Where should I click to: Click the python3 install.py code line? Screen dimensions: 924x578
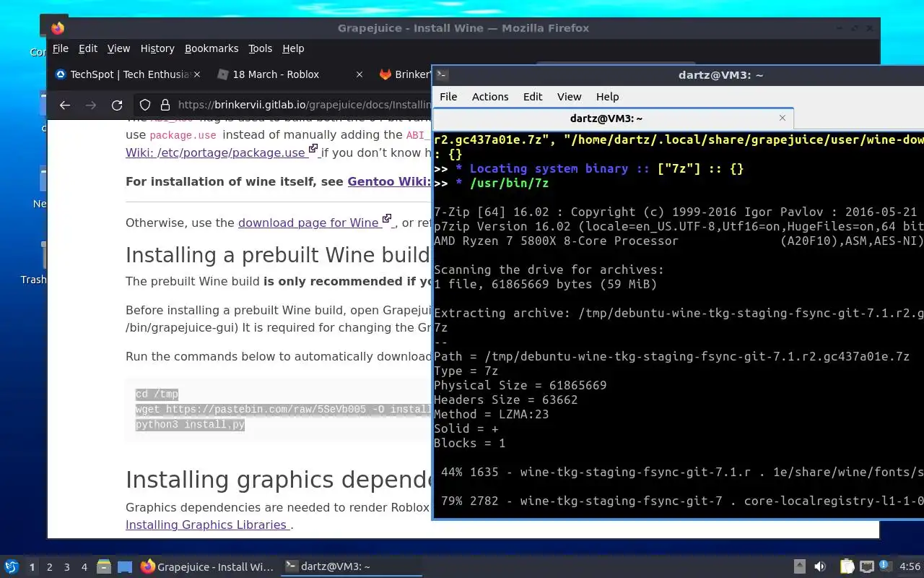coord(190,425)
